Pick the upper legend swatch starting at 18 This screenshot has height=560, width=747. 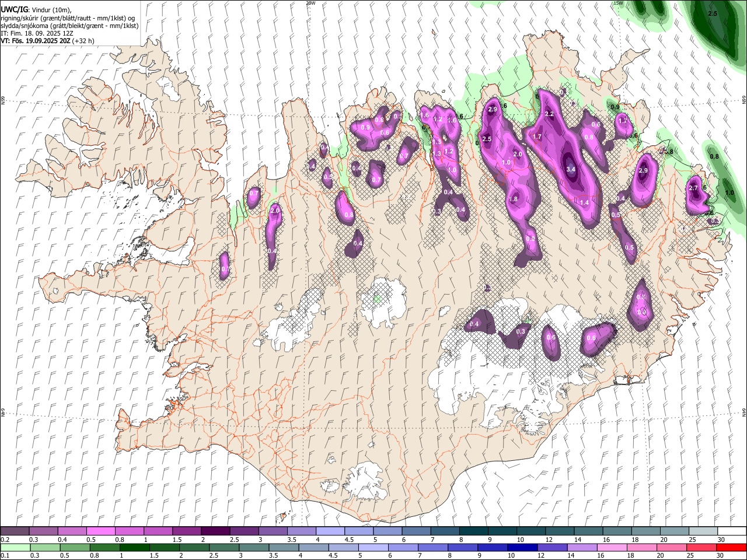point(646,531)
